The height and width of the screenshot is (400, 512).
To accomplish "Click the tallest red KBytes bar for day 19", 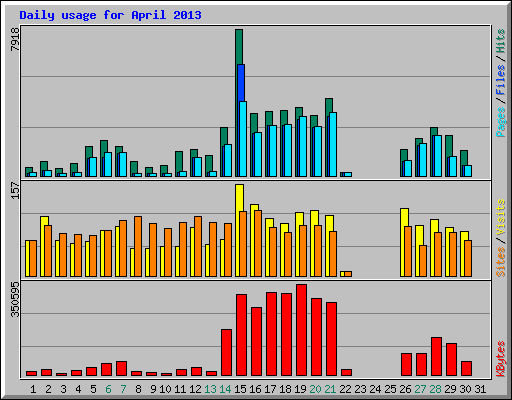I will click(x=301, y=330).
